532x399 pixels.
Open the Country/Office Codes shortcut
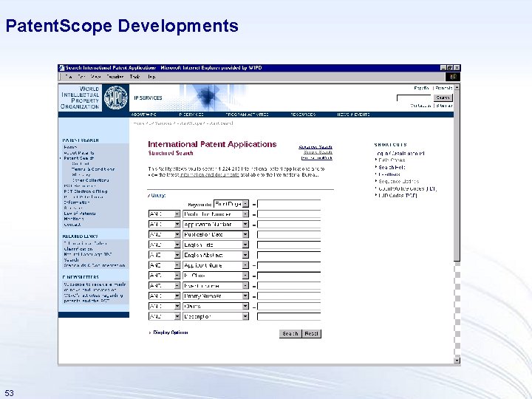coord(407,188)
